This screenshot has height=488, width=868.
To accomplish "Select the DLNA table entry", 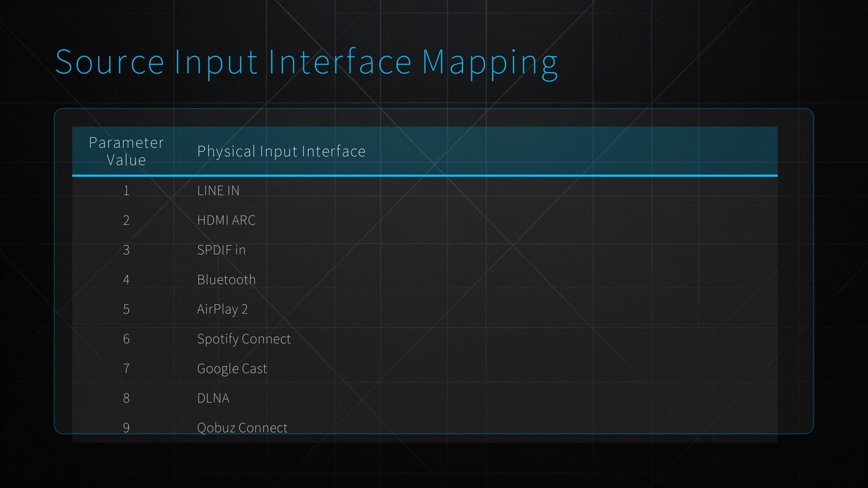I will coord(213,397).
